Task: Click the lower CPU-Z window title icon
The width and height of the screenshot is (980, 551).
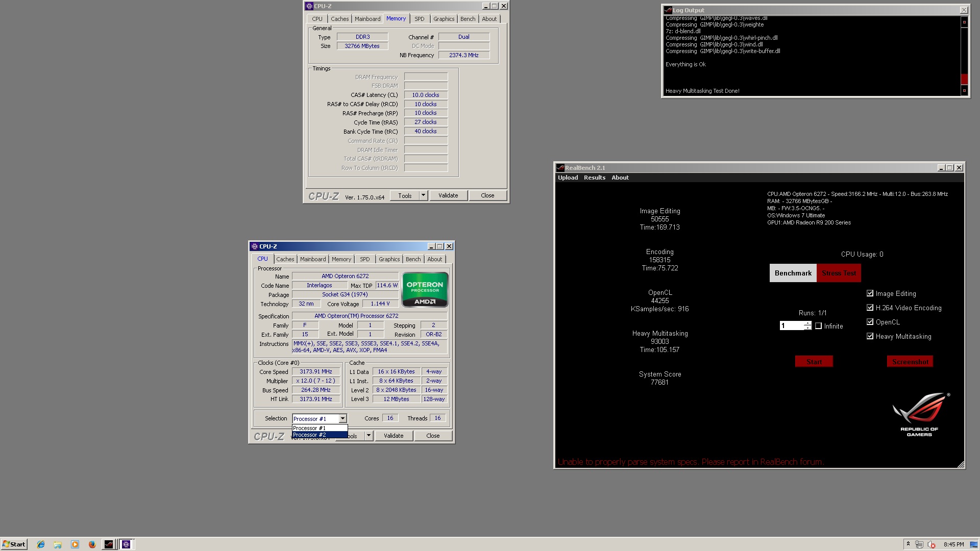Action: point(254,246)
